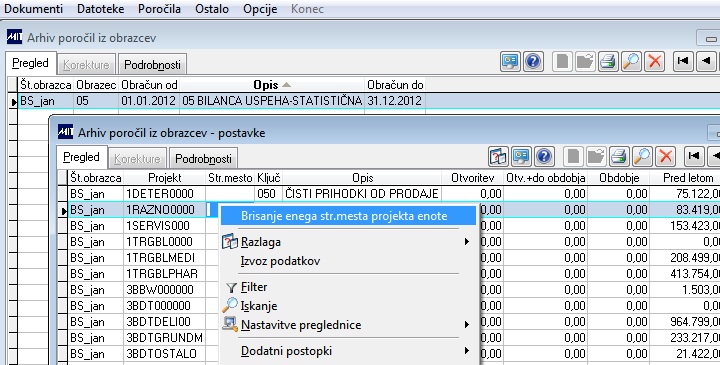Screen dimensions: 720x365
Task: Click Obrazec column header
Action: pyautogui.click(x=96, y=85)
